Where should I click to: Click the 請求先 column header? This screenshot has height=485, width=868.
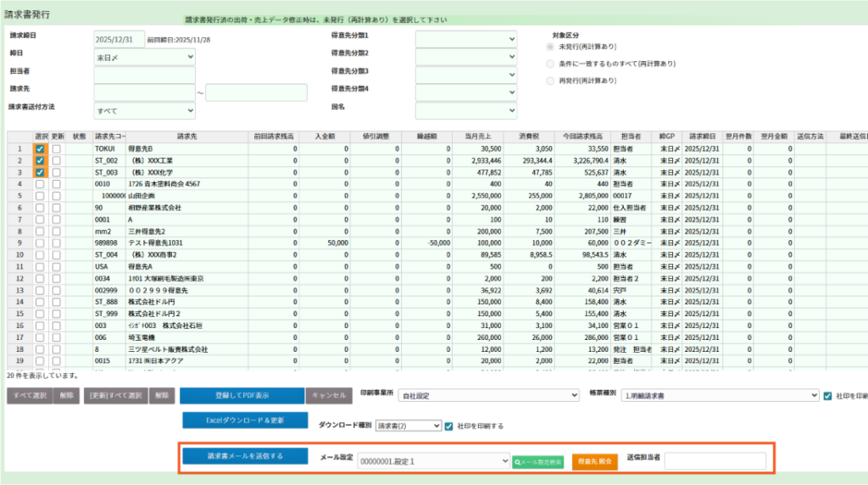pos(187,136)
